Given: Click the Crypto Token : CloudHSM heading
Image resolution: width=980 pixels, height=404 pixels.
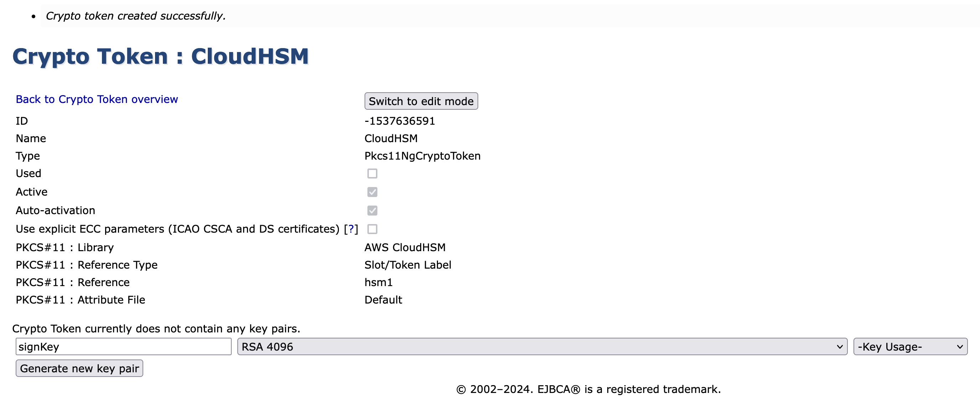Looking at the screenshot, I should click(160, 56).
